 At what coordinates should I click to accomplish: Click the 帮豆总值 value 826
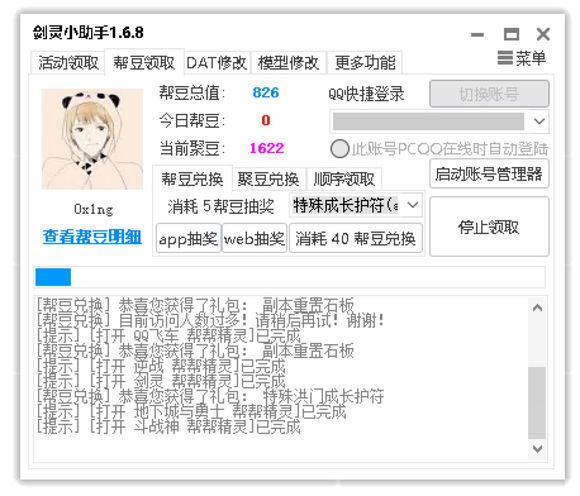coord(266,92)
